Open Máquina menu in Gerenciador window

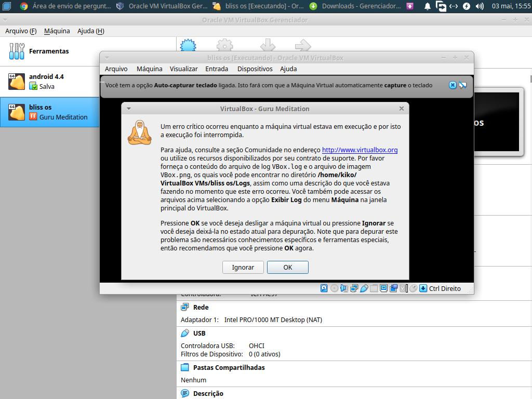[x=57, y=31]
